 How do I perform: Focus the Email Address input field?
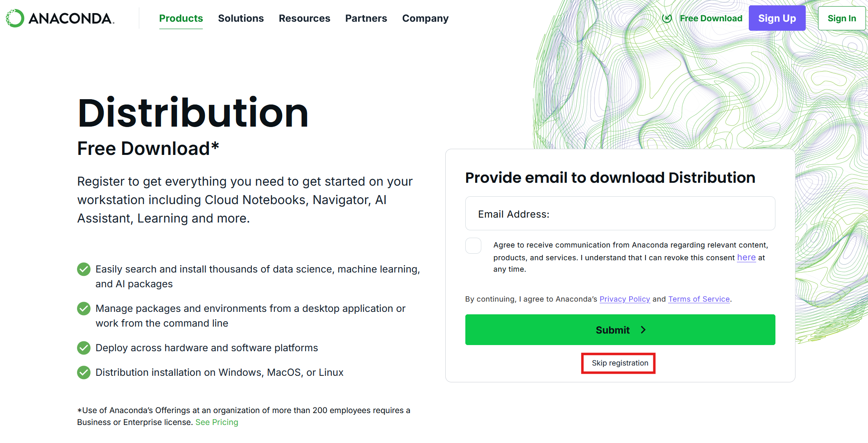620,214
